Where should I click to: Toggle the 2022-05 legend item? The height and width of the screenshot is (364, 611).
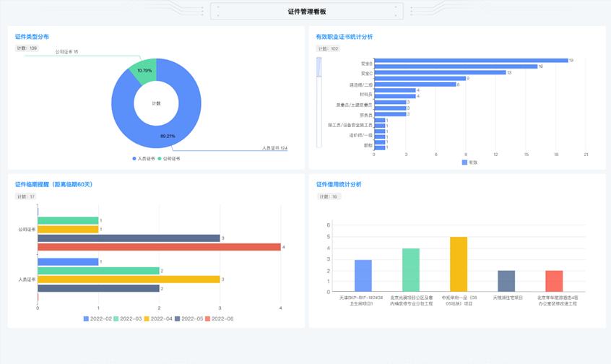tap(188, 318)
